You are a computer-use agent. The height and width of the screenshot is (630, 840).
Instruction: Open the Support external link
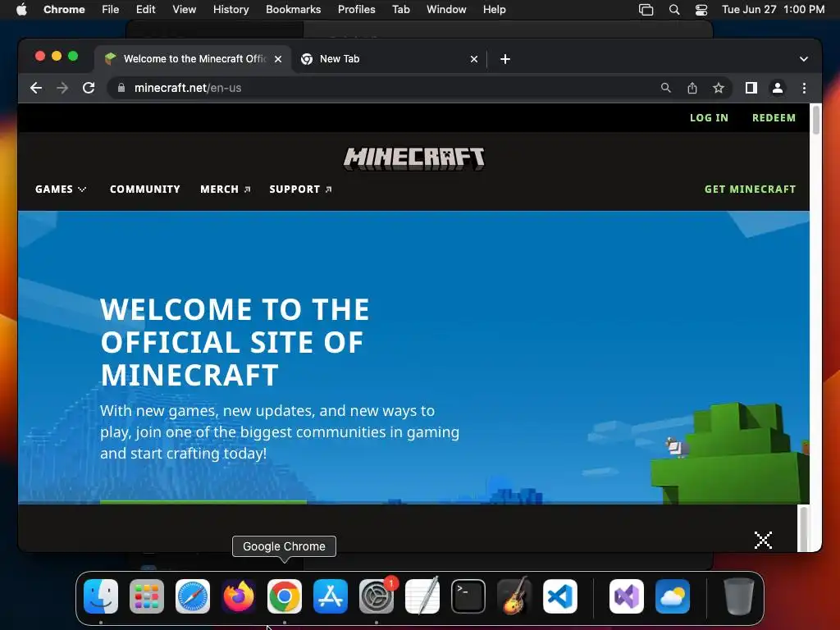click(300, 189)
